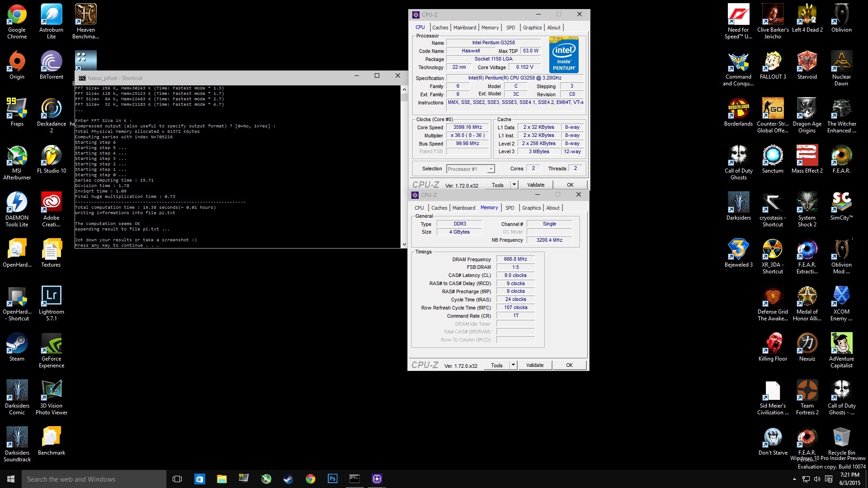Launch Don't Starve desktop icon
Image resolution: width=868 pixels, height=488 pixels.
[x=773, y=441]
